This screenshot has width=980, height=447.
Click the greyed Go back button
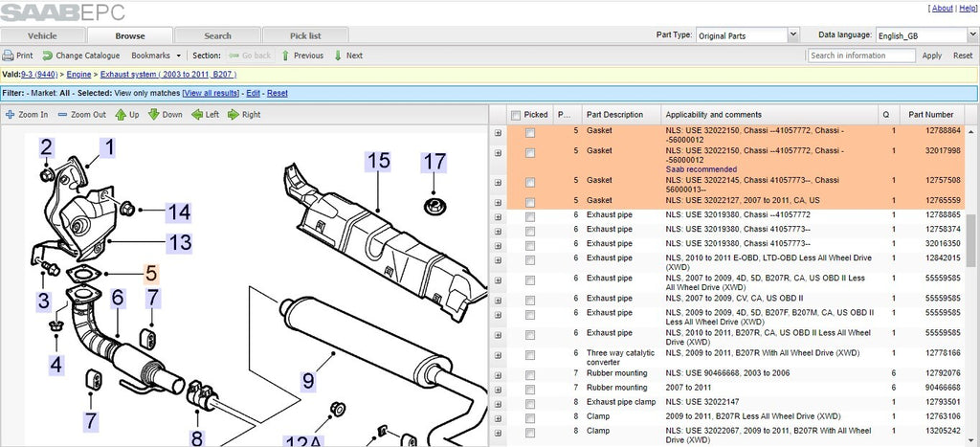coord(250,56)
